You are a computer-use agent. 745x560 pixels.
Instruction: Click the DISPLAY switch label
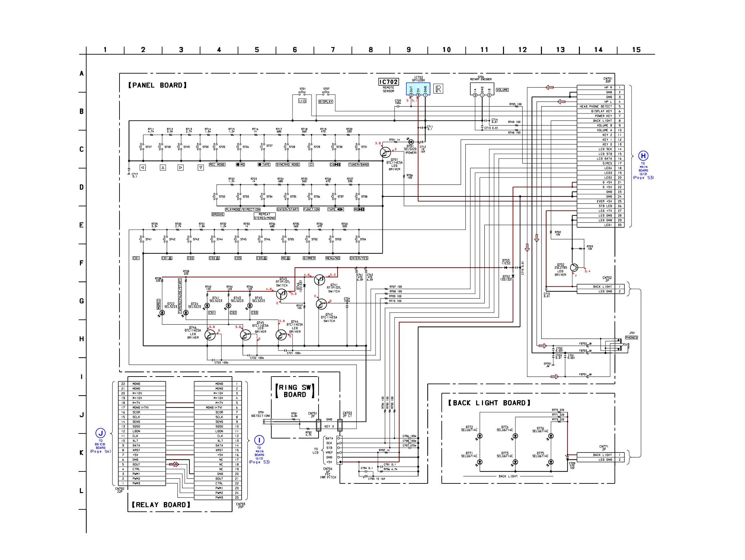(x=326, y=102)
